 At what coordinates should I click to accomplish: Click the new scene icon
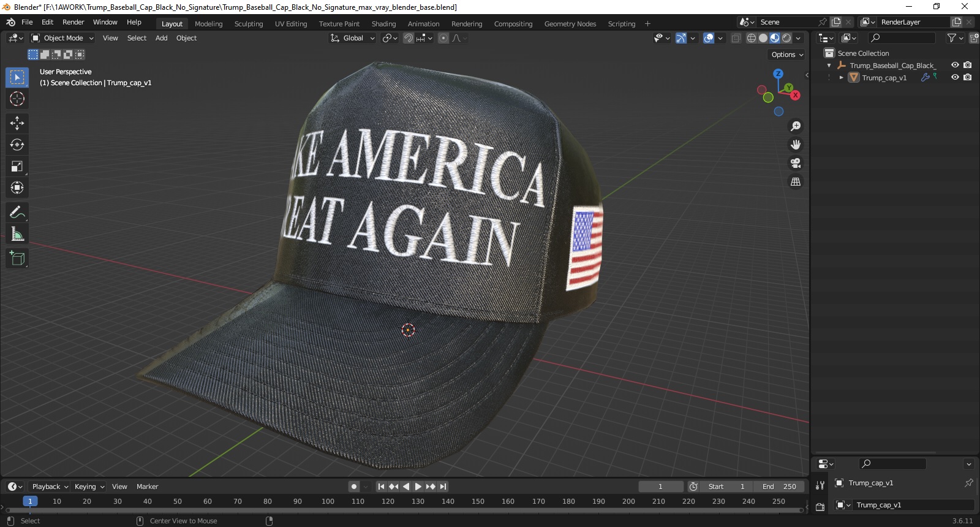(x=836, y=22)
